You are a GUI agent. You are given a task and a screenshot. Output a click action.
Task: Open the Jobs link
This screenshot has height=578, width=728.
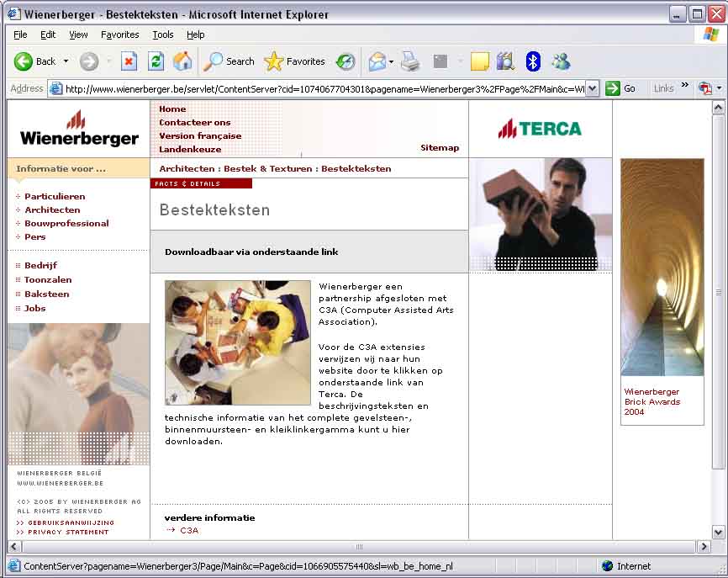click(x=34, y=308)
